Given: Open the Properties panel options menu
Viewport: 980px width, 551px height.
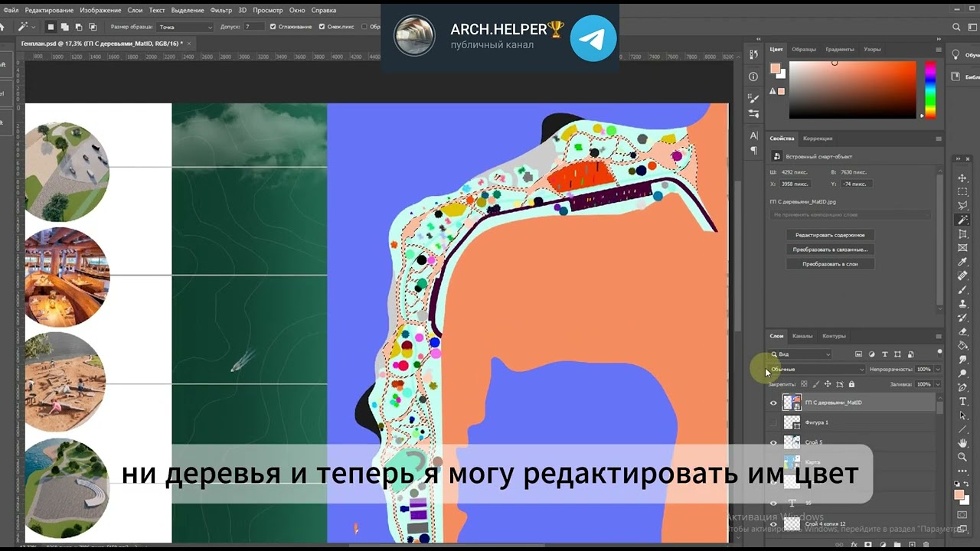Looking at the screenshot, I should pyautogui.click(x=939, y=139).
